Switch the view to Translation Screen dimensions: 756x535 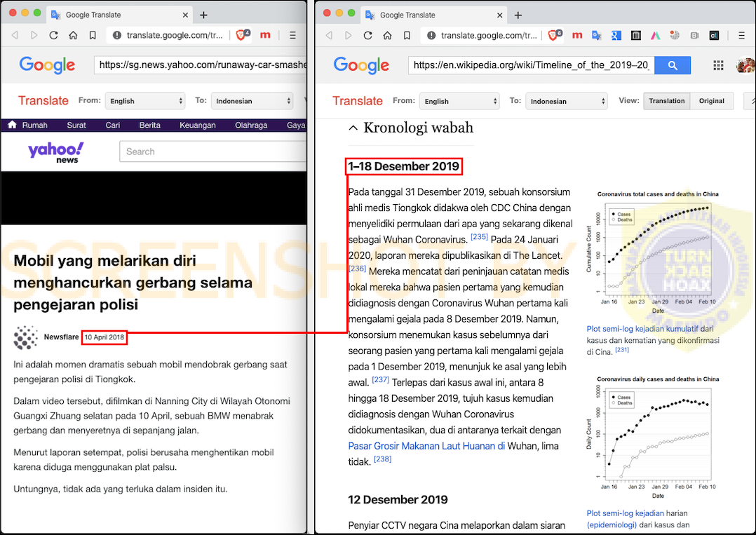click(667, 101)
